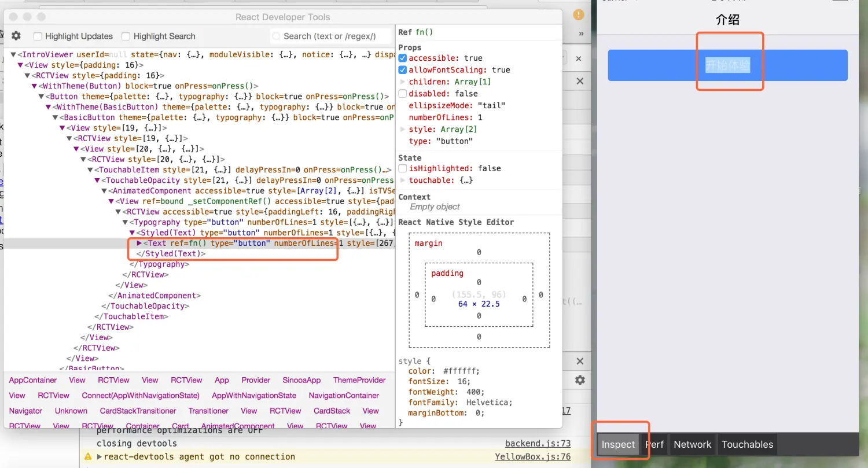Uncheck the accessible prop checkbox
The width and height of the screenshot is (868, 468).
(403, 58)
